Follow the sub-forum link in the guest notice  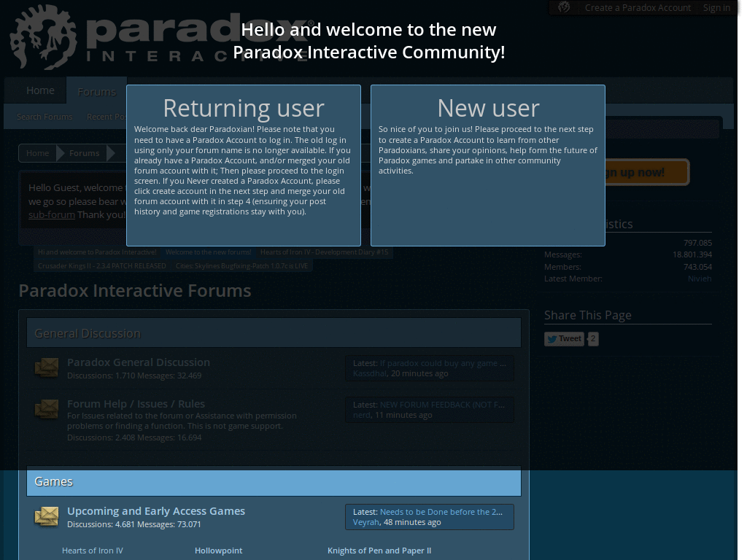click(x=52, y=215)
